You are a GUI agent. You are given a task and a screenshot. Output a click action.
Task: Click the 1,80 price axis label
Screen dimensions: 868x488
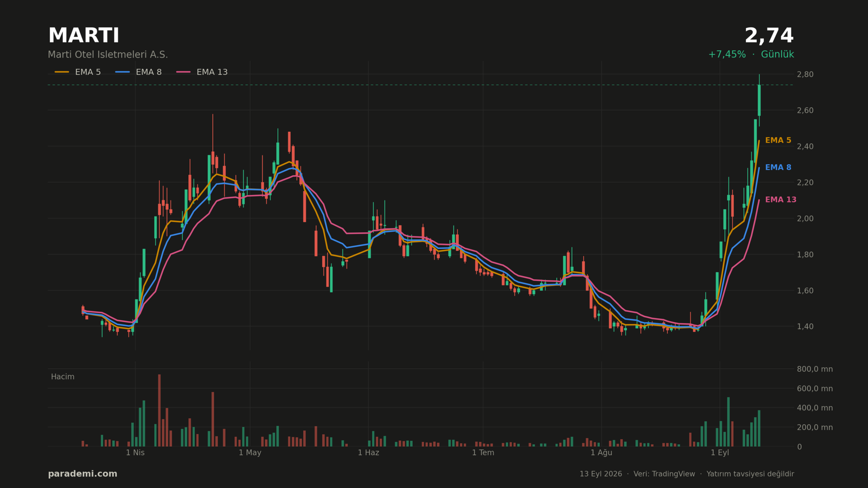tap(805, 255)
